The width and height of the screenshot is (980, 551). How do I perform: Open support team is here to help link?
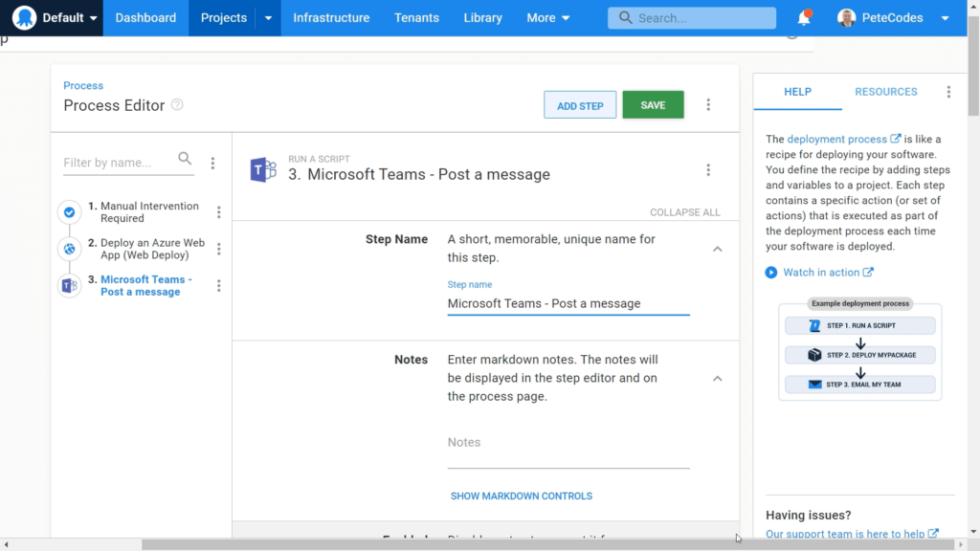(x=852, y=534)
